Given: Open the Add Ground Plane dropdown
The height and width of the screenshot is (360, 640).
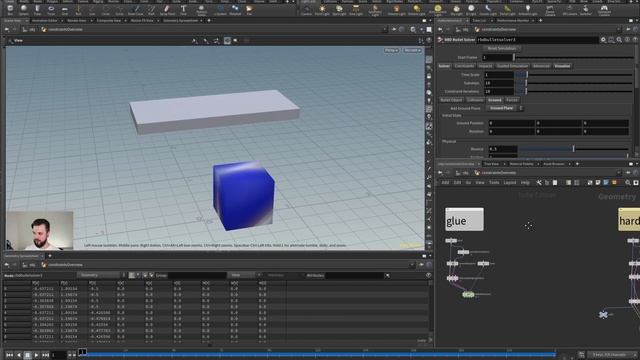Looking at the screenshot, I should 504,108.
